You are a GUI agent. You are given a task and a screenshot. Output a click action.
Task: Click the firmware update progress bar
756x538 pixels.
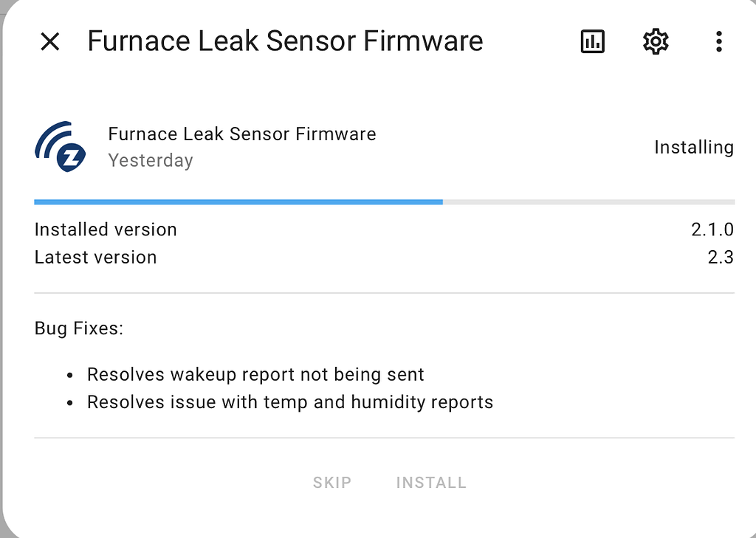pyautogui.click(x=384, y=201)
